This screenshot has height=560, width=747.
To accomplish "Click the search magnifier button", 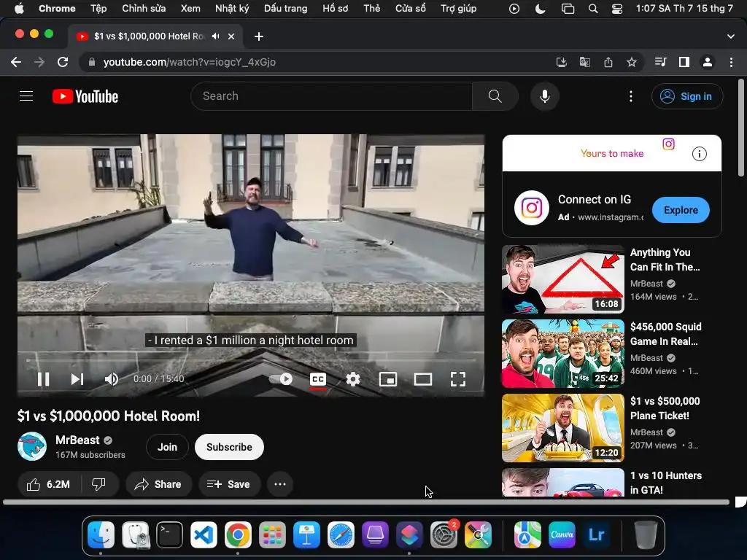I will tap(495, 96).
